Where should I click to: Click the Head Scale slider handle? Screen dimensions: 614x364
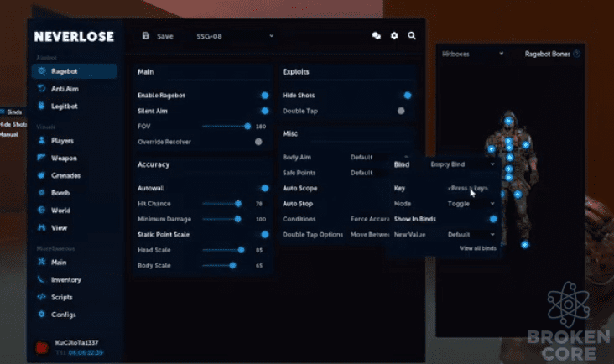click(x=242, y=250)
